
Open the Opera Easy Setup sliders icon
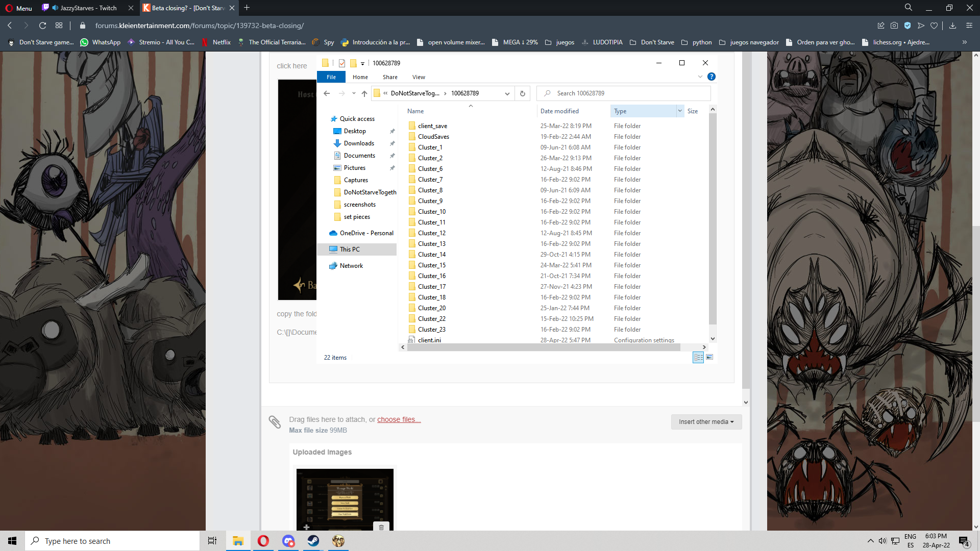pos(969,26)
